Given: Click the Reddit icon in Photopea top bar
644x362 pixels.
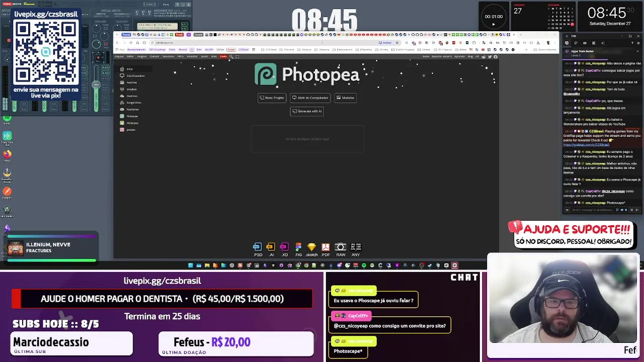Looking at the screenshot, I should coord(484,57).
